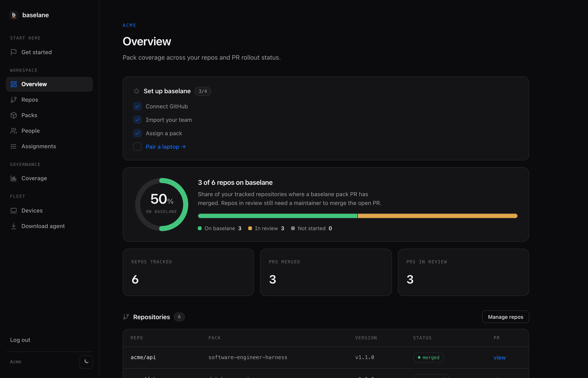The image size is (588, 378).
Task: Click the green On baselane legend swatch
Action: click(x=200, y=228)
